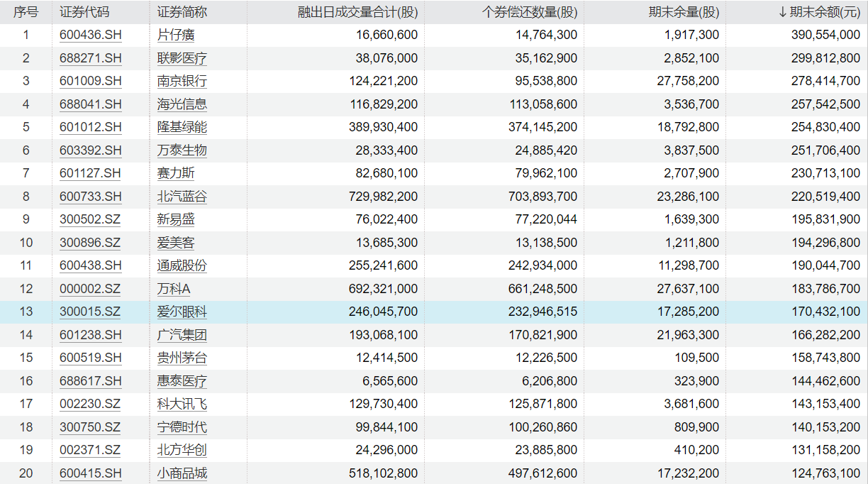868x484 pixels.
Task: Open the 万泰生物 link
Action: pos(182,150)
